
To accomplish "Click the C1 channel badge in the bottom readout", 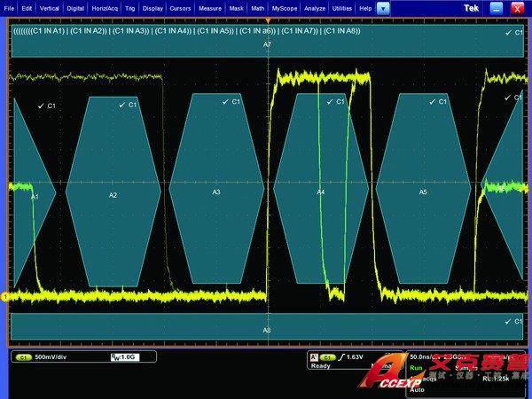I will (23, 356).
